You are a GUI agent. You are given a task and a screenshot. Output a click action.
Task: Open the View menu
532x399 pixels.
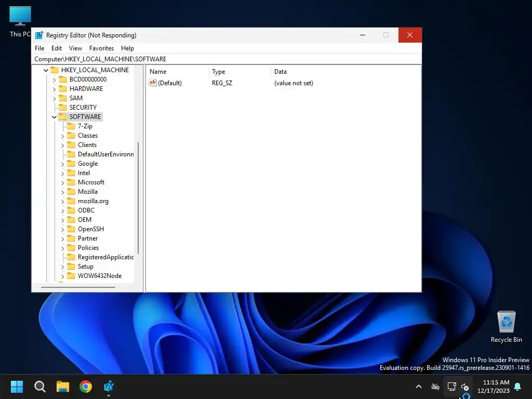click(x=75, y=48)
